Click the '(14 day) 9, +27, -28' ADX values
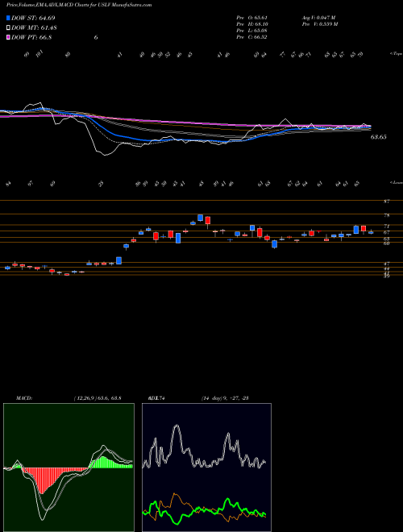 tap(225, 398)
